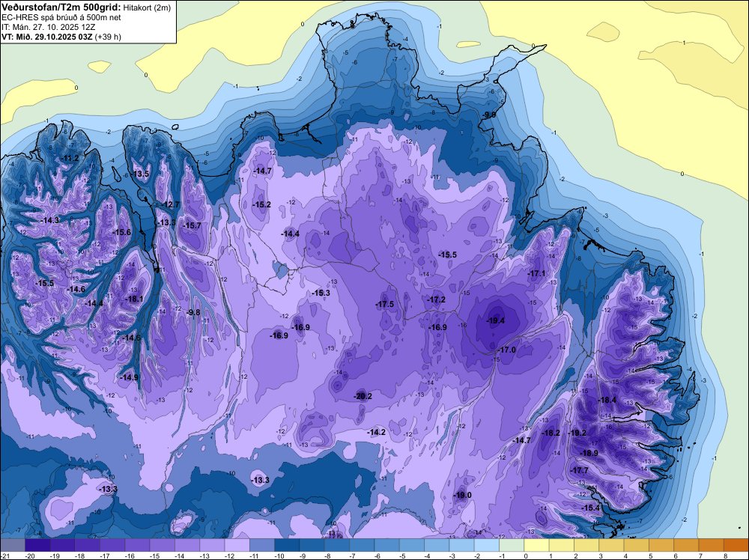Select the -14.2 temperature reading
749x560 pixels.
(x=377, y=431)
